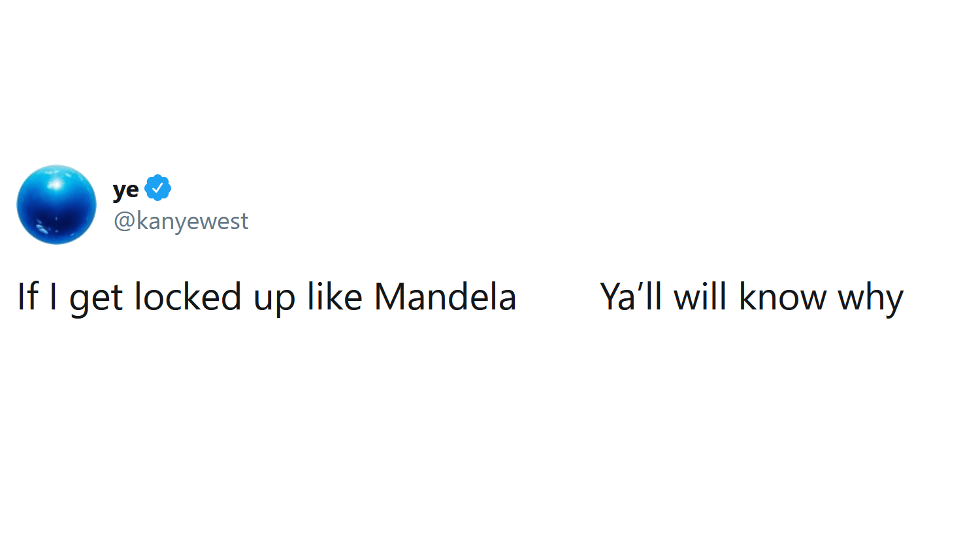The image size is (980, 551).
Task: Click the word "Ya'll" in the tweet
Action: click(631, 297)
